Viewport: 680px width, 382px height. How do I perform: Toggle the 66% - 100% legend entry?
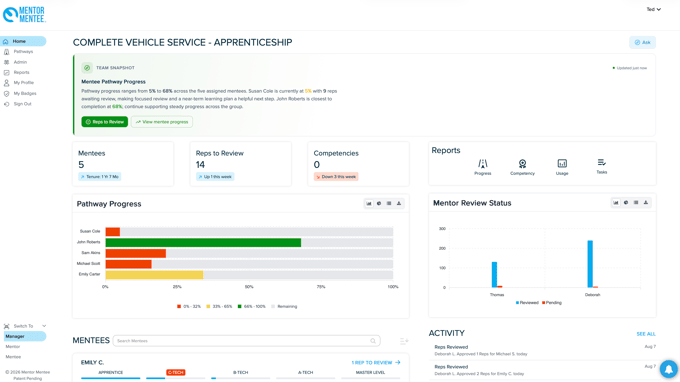252,307
